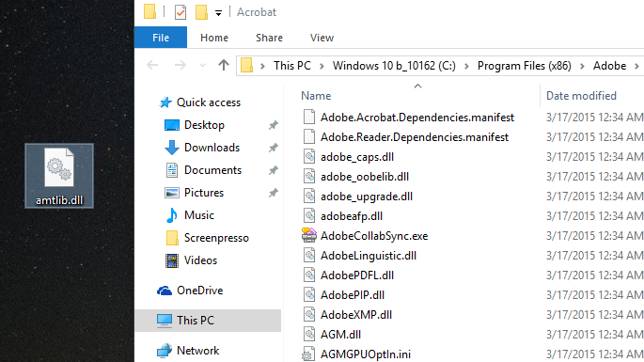This screenshot has height=362, width=644.
Task: Open Desktop in the navigation pane
Action: (x=204, y=125)
